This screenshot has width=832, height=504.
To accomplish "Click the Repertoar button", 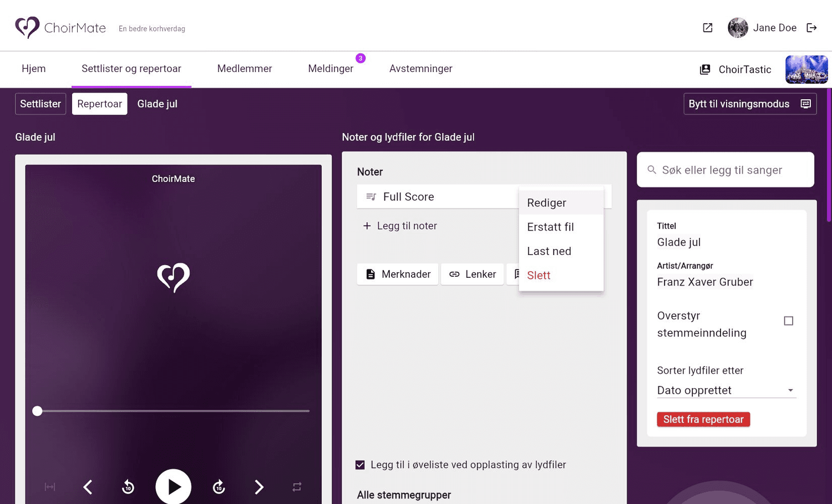I will pos(100,104).
